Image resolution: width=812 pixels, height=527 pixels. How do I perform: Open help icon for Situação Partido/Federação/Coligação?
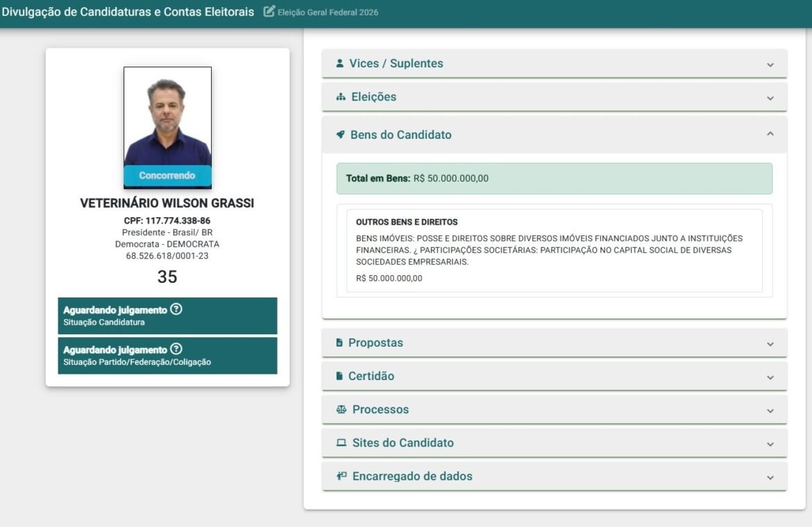[x=176, y=349]
